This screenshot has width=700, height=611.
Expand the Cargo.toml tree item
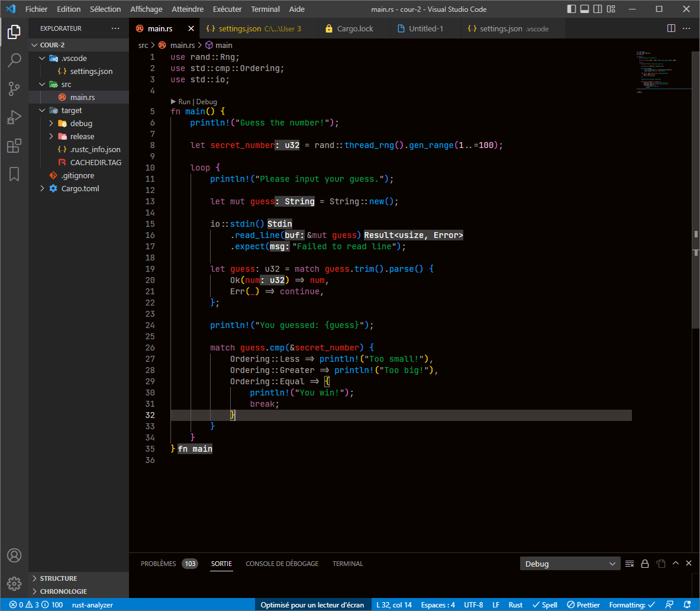(x=41, y=188)
